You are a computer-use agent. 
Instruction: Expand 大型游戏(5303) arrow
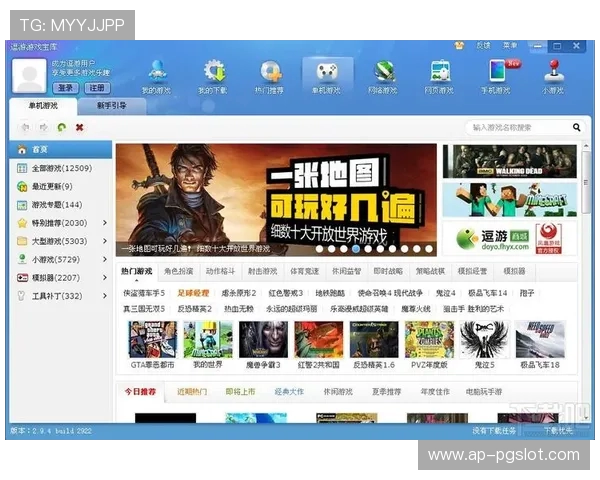tap(105, 241)
